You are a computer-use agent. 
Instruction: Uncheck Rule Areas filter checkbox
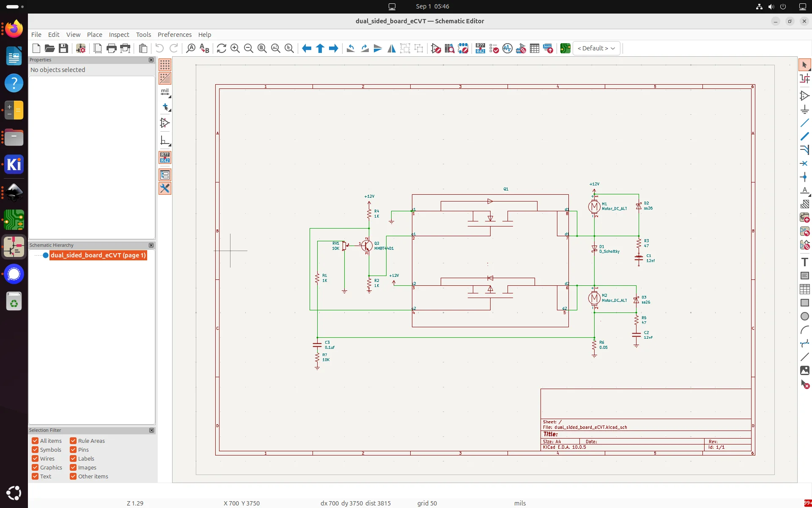(73, 441)
